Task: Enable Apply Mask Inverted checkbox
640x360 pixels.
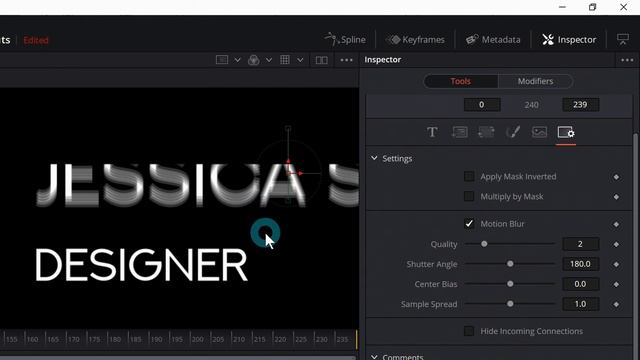Action: [469, 176]
